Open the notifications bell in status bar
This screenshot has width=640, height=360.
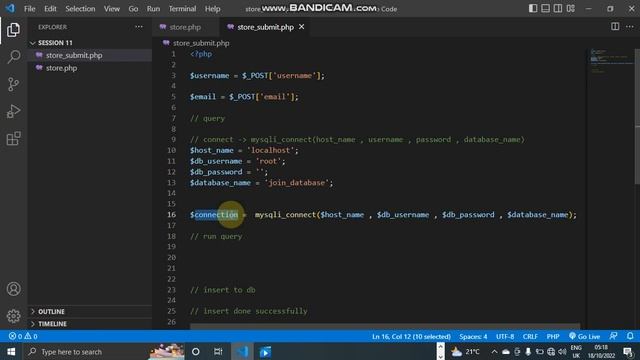(630, 336)
